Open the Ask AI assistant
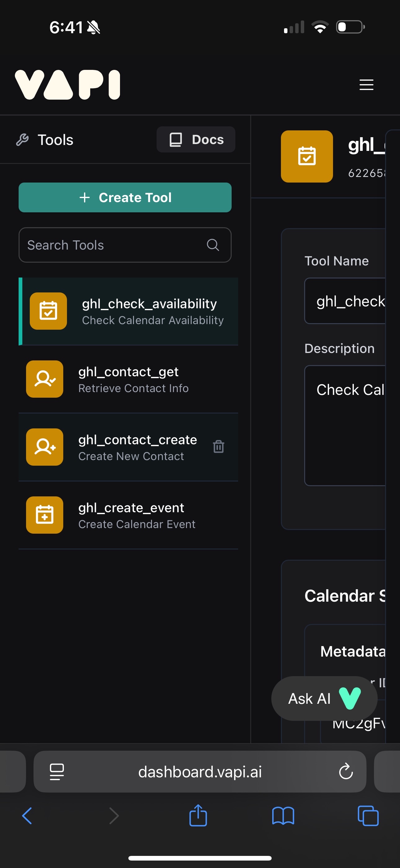 click(x=324, y=698)
